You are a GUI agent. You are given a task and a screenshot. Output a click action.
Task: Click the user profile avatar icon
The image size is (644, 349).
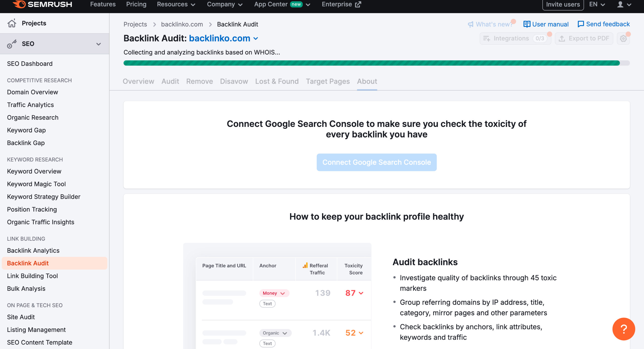[x=620, y=4]
